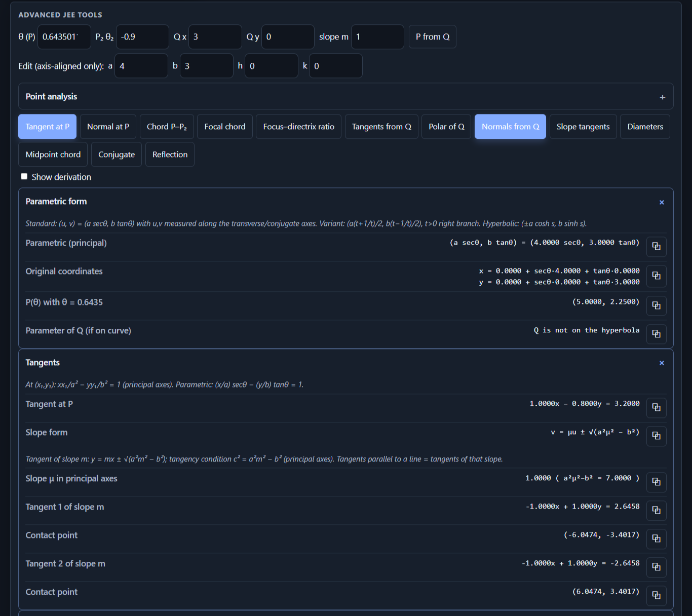This screenshot has height=616, width=692.
Task: Copy the Slope form formula
Action: pyautogui.click(x=656, y=436)
